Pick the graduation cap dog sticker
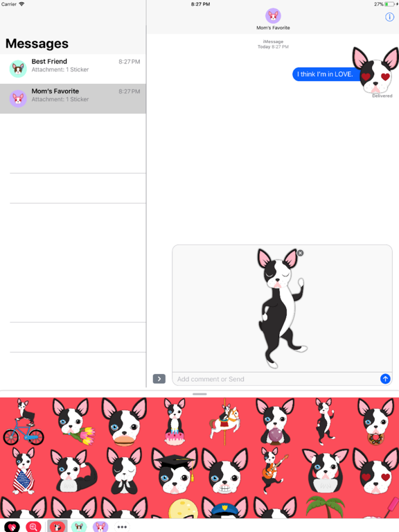The width and height of the screenshot is (399, 532). pyautogui.click(x=175, y=471)
